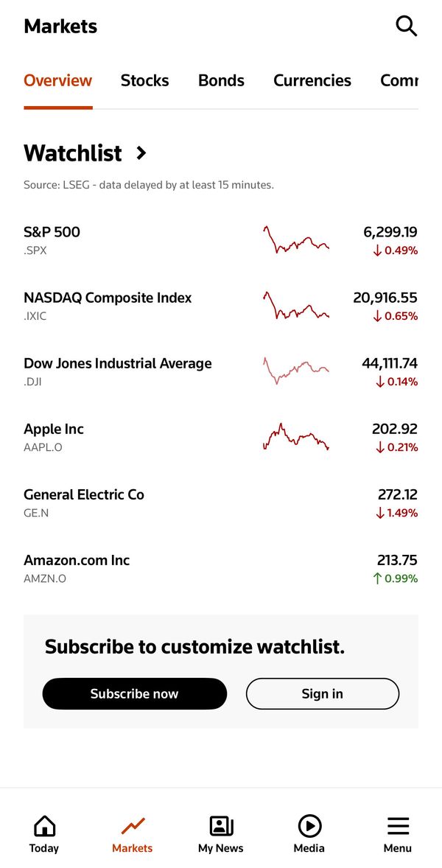Select General Electric Co listing
Screen dimensions: 442x868
221,503
